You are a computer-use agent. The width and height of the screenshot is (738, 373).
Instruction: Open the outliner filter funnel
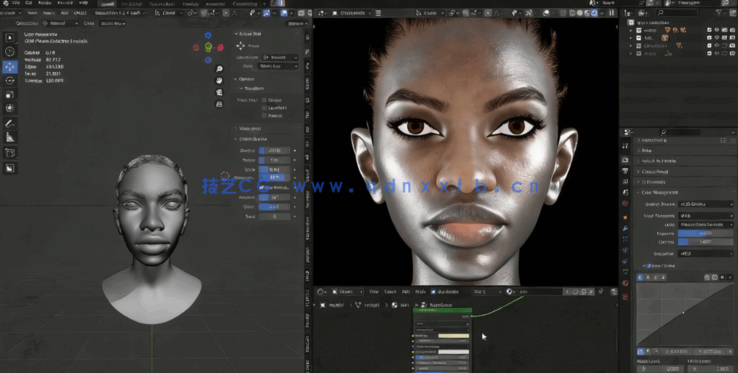pyautogui.click(x=719, y=13)
